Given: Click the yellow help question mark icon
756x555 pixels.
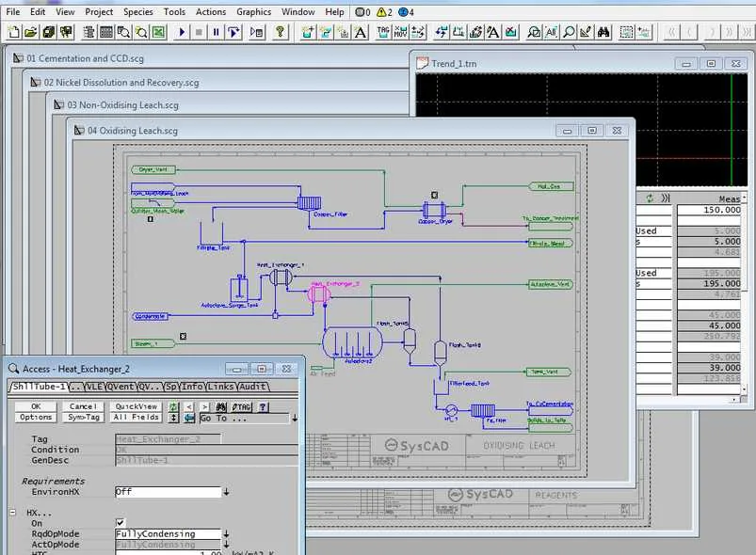Looking at the screenshot, I should [281, 32].
